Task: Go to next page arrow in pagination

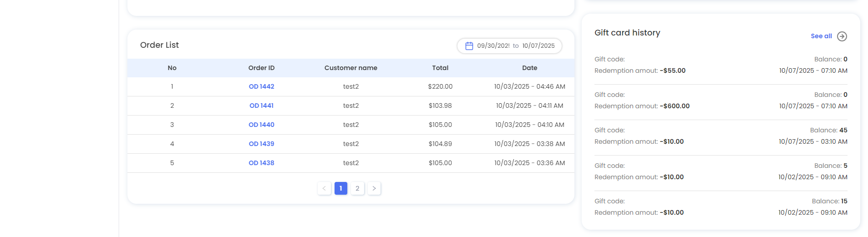Action: [x=374, y=188]
